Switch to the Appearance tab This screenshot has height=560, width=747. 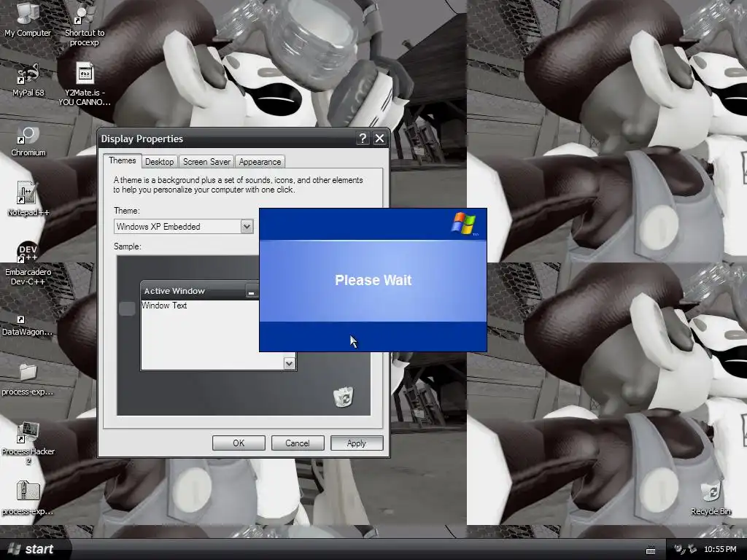(x=260, y=162)
